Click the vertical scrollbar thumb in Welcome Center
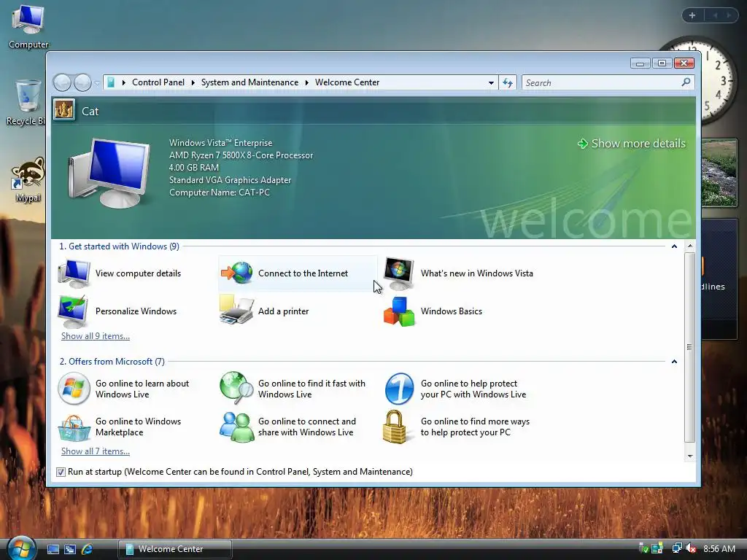747x560 pixels. click(x=690, y=347)
